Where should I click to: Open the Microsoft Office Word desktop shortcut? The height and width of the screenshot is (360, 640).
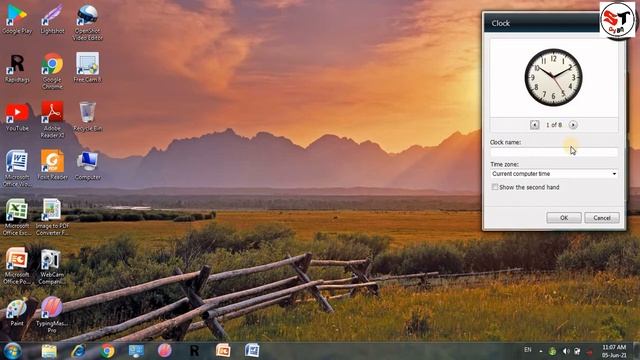point(17,169)
